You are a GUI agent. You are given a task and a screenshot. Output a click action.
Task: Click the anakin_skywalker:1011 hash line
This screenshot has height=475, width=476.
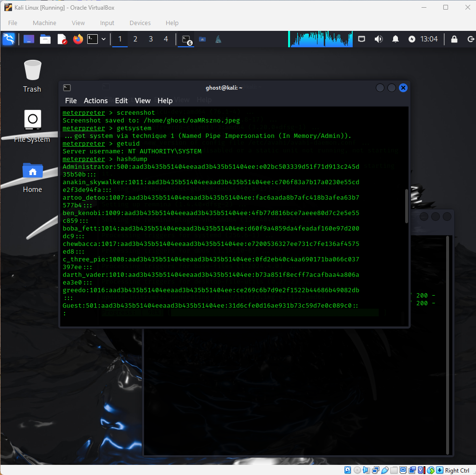(211, 186)
